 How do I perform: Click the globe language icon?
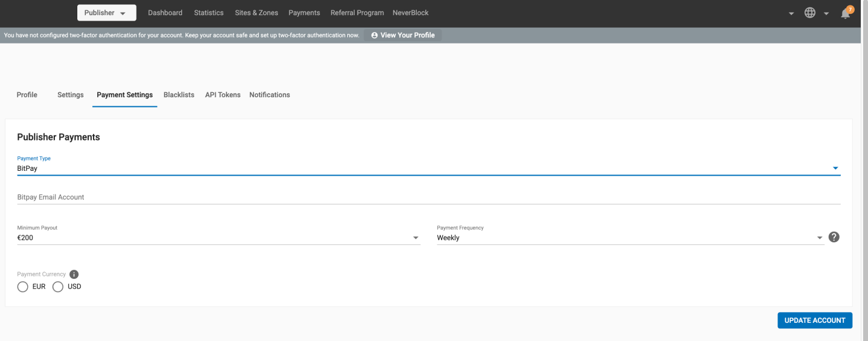tap(810, 13)
